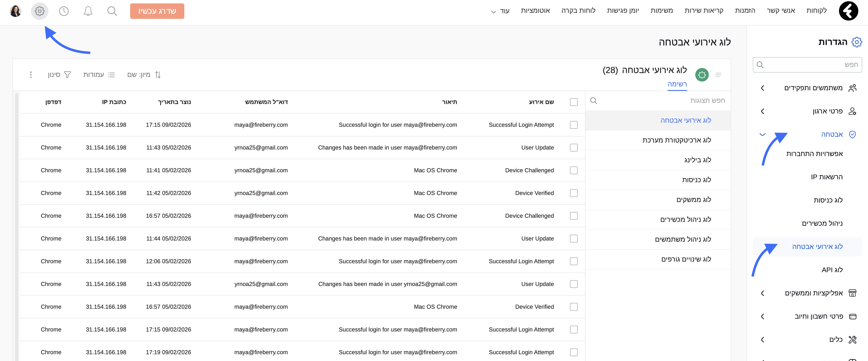Click the חפש settings search field

click(x=809, y=65)
